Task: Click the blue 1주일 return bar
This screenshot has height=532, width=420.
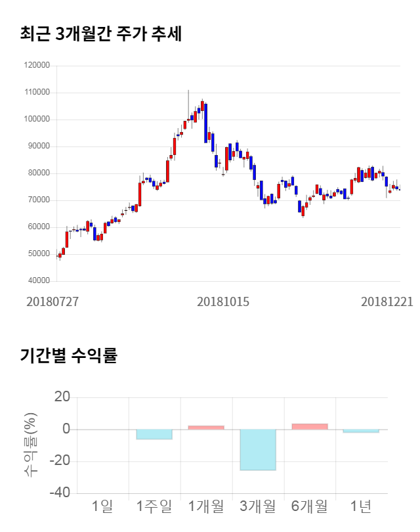Action: pyautogui.click(x=154, y=434)
